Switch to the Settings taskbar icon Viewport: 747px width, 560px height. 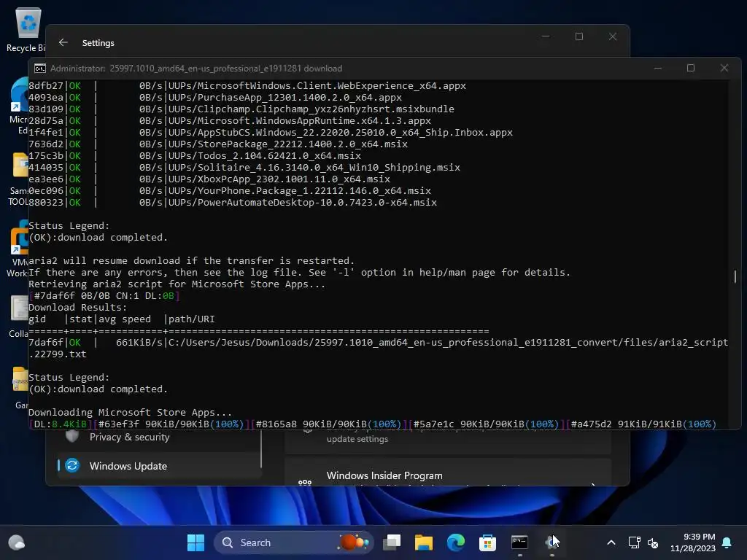pyautogui.click(x=551, y=542)
